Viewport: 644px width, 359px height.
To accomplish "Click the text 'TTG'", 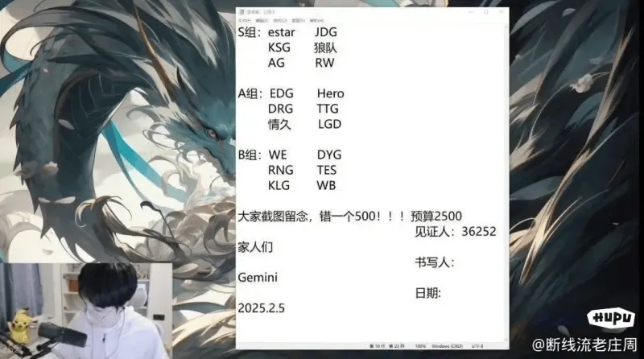I will [328, 109].
